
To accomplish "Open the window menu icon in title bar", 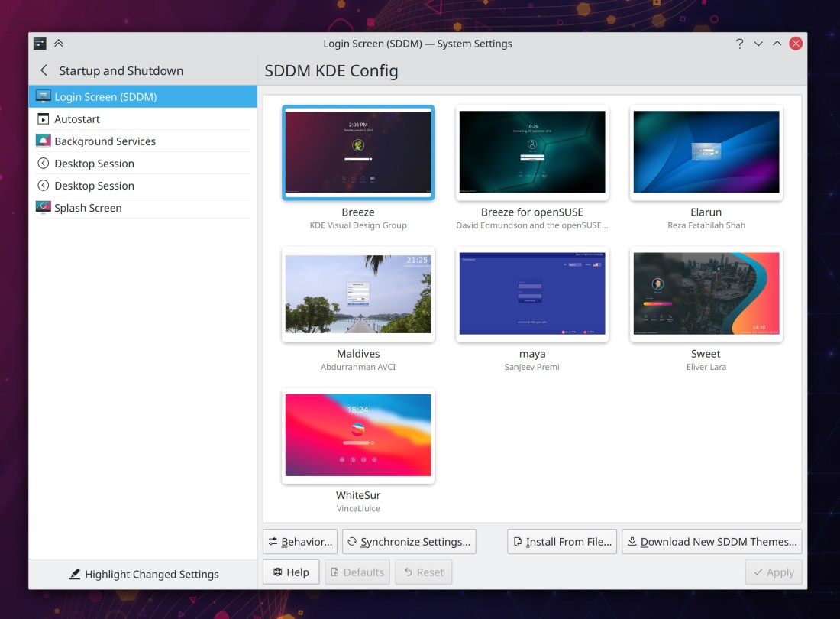I will tap(40, 44).
